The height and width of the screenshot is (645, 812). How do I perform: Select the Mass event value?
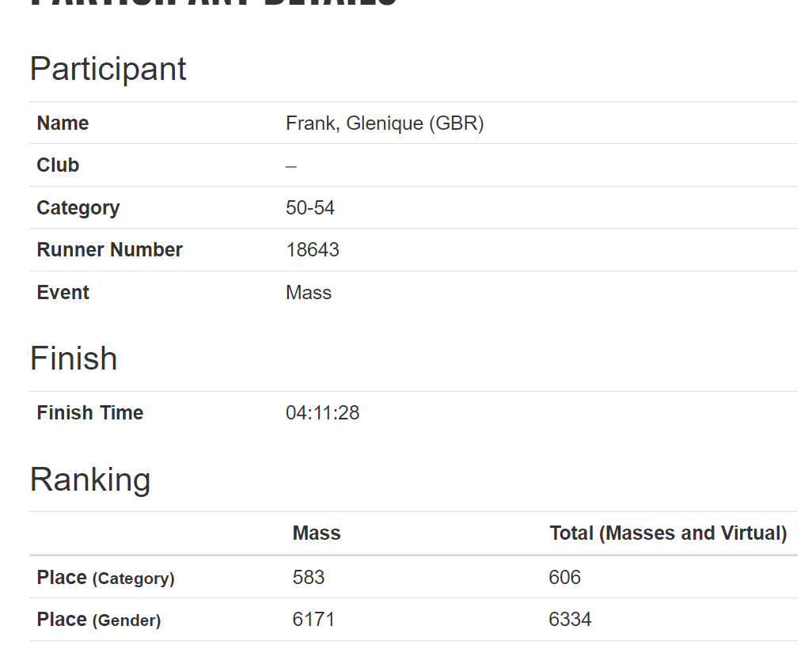click(x=309, y=293)
